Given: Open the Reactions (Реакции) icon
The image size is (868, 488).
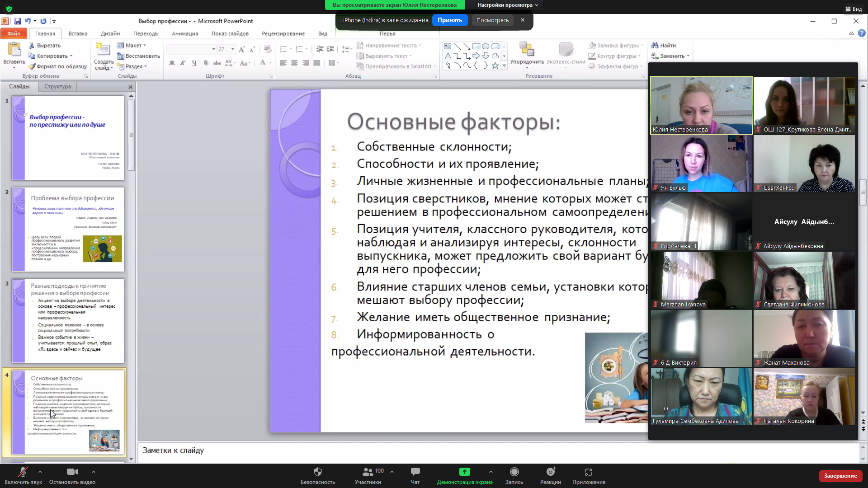Looking at the screenshot, I should [550, 472].
